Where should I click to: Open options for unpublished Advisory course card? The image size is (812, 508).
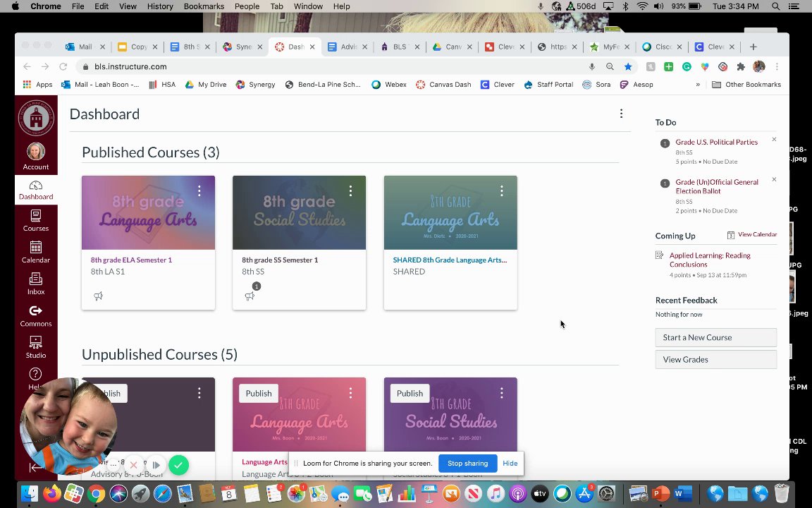click(199, 393)
